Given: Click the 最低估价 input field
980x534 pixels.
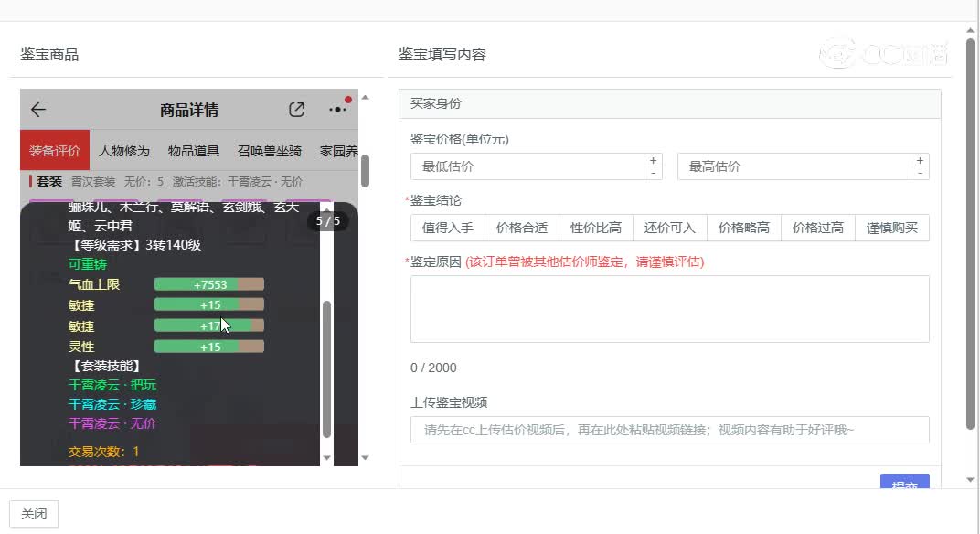Looking at the screenshot, I should click(x=527, y=167).
